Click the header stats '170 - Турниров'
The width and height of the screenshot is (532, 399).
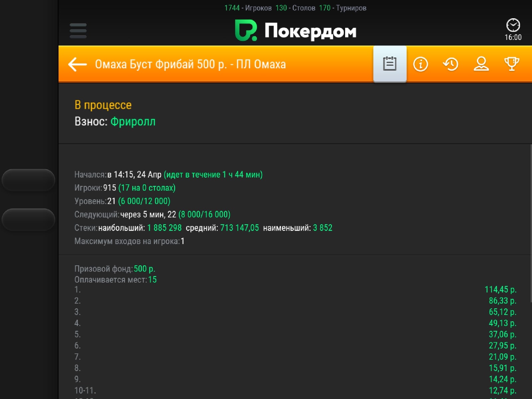click(x=343, y=8)
